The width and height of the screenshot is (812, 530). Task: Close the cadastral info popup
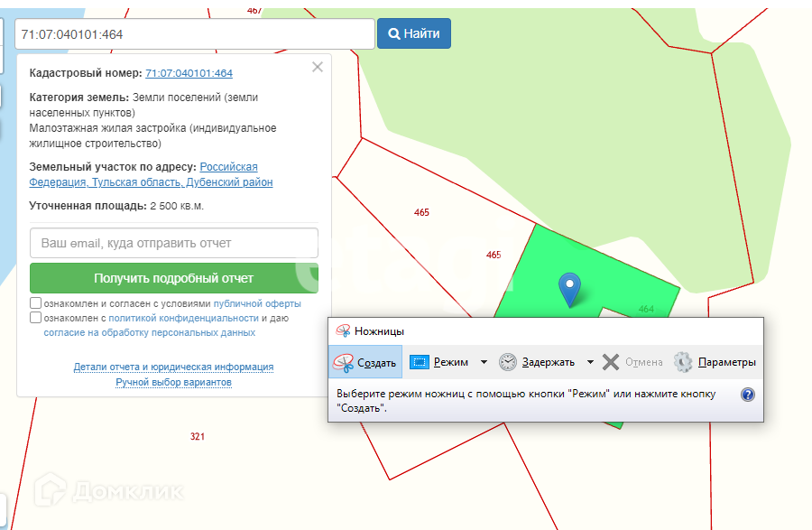coord(318,67)
